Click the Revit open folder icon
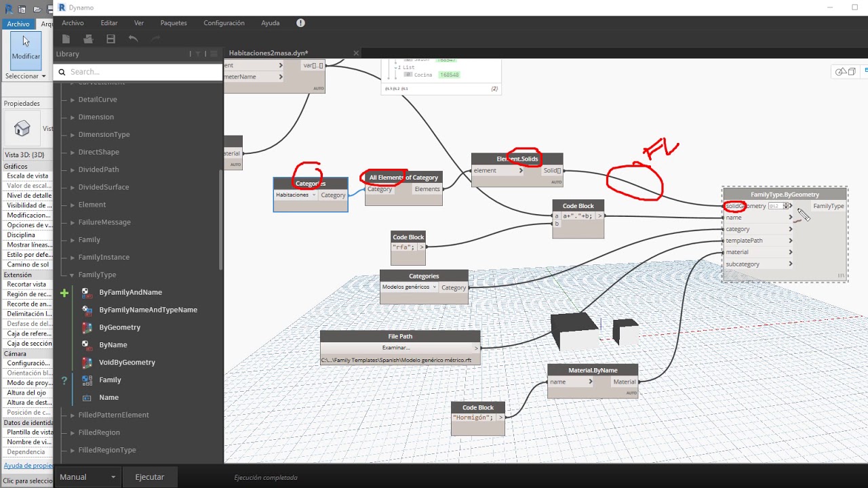This screenshot has width=868, height=488. [x=37, y=9]
